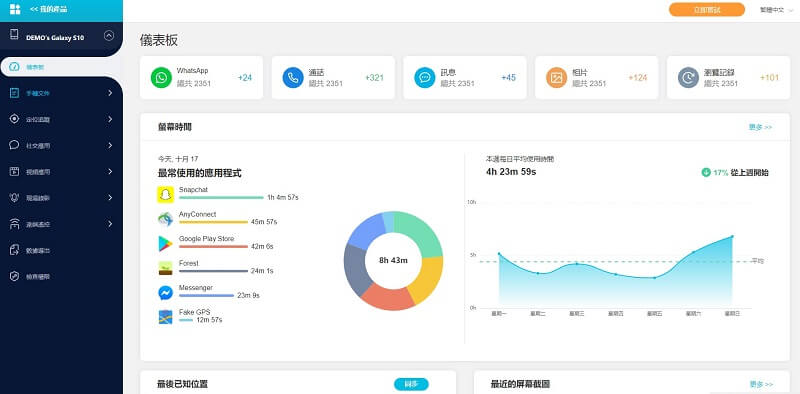Click the yellow AnyConnect usage bar
This screenshot has width=800, height=394.
(x=213, y=222)
